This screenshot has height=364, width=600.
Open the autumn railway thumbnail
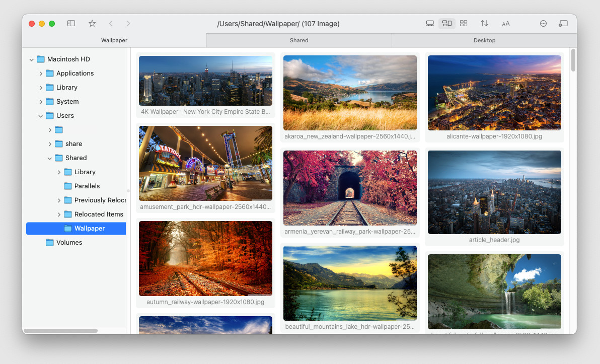205,258
